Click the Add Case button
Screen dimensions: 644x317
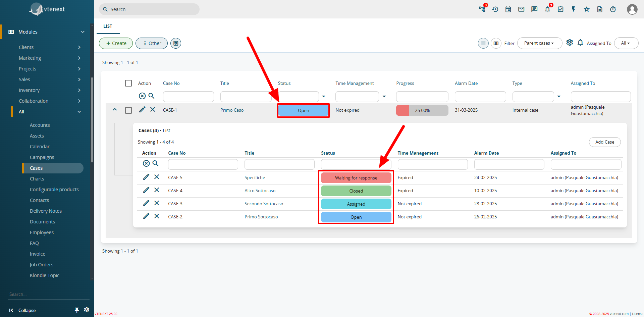[605, 142]
